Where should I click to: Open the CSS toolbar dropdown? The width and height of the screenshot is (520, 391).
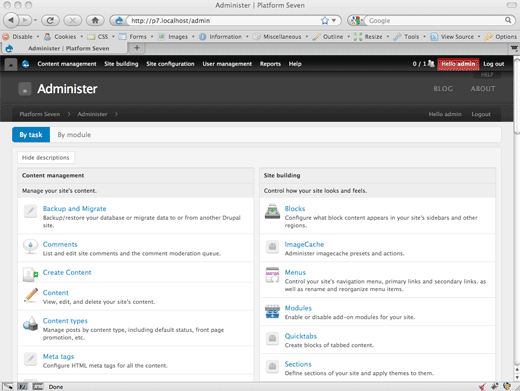tap(101, 36)
